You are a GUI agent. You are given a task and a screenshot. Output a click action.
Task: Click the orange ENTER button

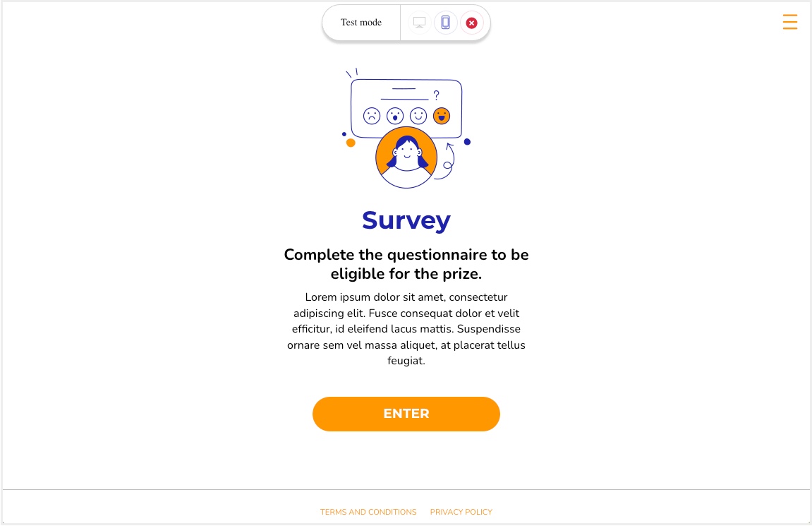[x=406, y=414]
